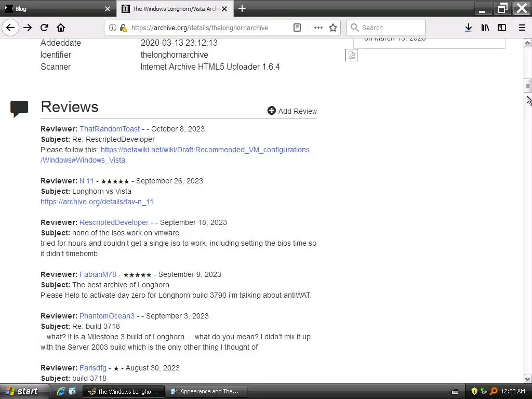
Task: Show site information icon in address bar
Action: tap(112, 28)
